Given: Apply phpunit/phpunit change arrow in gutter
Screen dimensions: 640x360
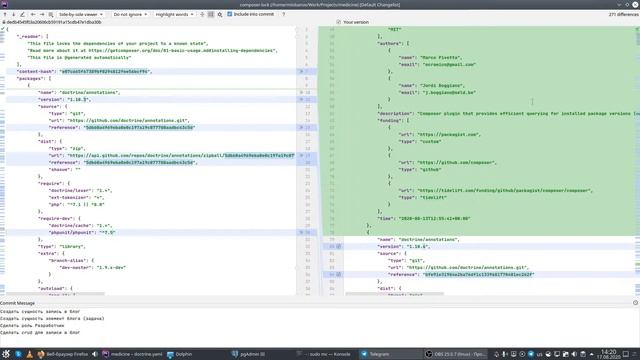Looking at the screenshot, I should click(x=302, y=232).
